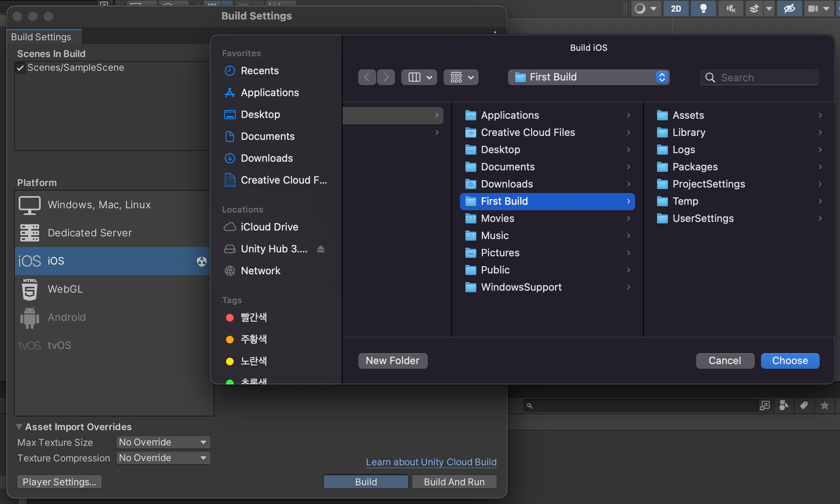Click the red tag color dot
The image size is (840, 504).
click(230, 318)
